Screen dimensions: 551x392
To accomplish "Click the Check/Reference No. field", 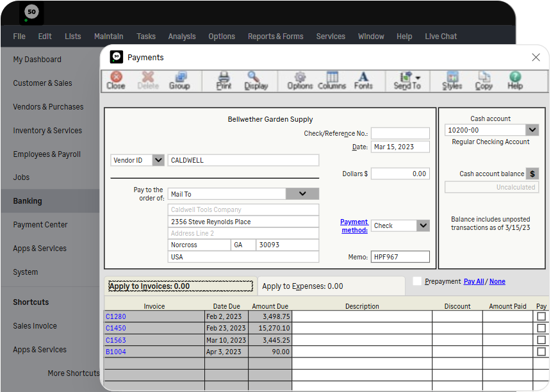I will [400, 133].
